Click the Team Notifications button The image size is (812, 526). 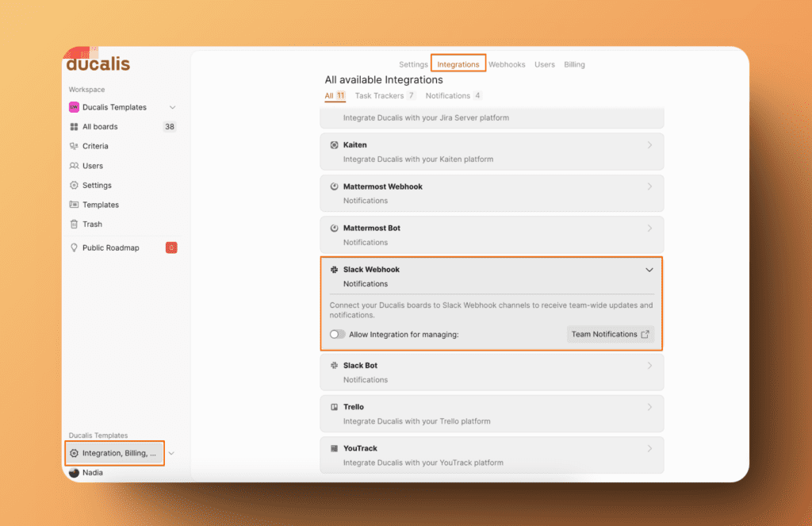[x=610, y=334]
